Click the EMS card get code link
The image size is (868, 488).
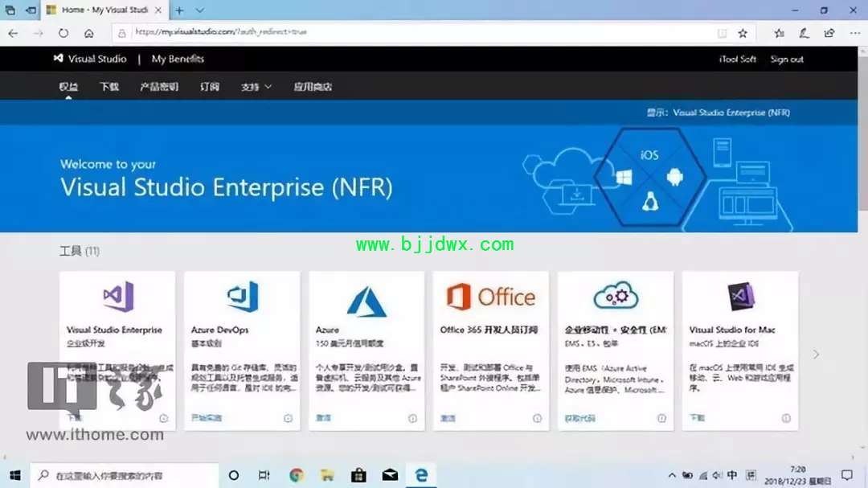(580, 418)
